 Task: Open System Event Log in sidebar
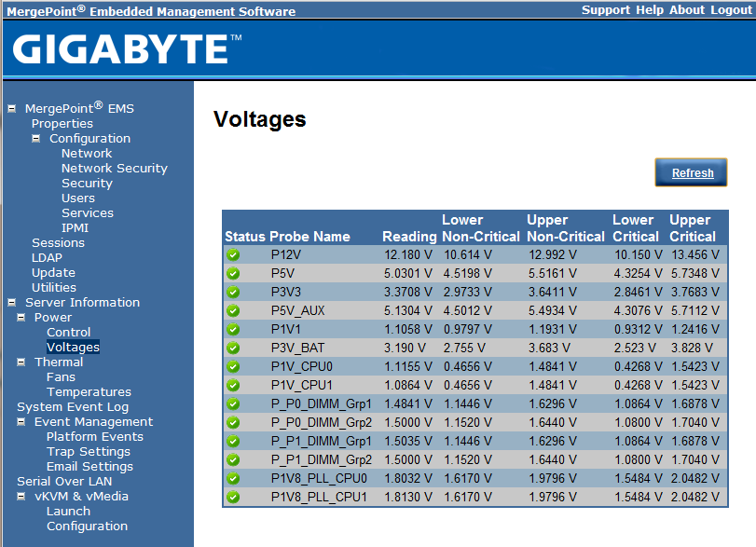tap(73, 406)
